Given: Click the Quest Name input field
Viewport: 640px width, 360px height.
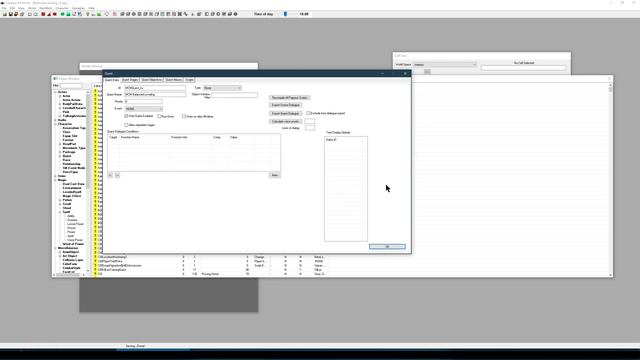Looking at the screenshot, I should (155, 94).
